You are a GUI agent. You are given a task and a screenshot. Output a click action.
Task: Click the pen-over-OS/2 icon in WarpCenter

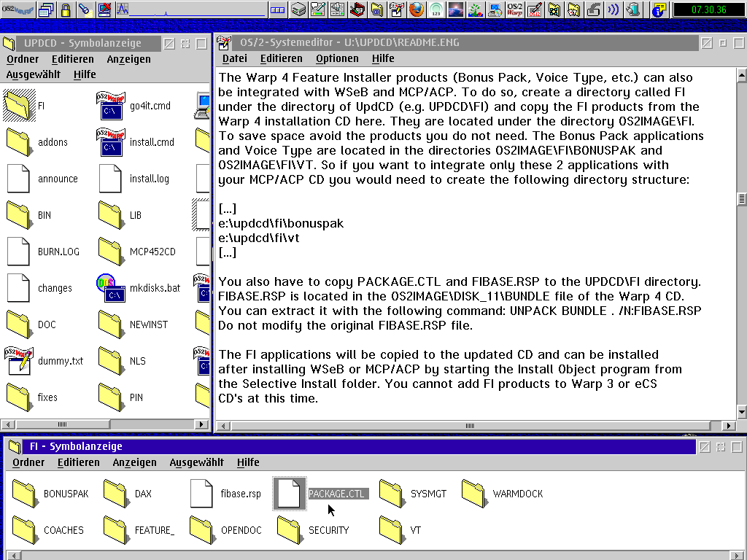pyautogui.click(x=535, y=9)
